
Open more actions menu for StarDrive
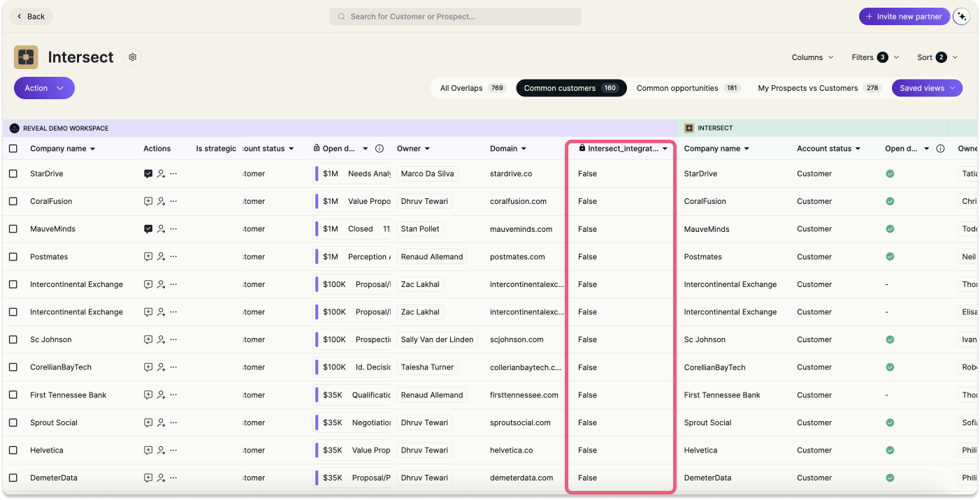coord(173,174)
